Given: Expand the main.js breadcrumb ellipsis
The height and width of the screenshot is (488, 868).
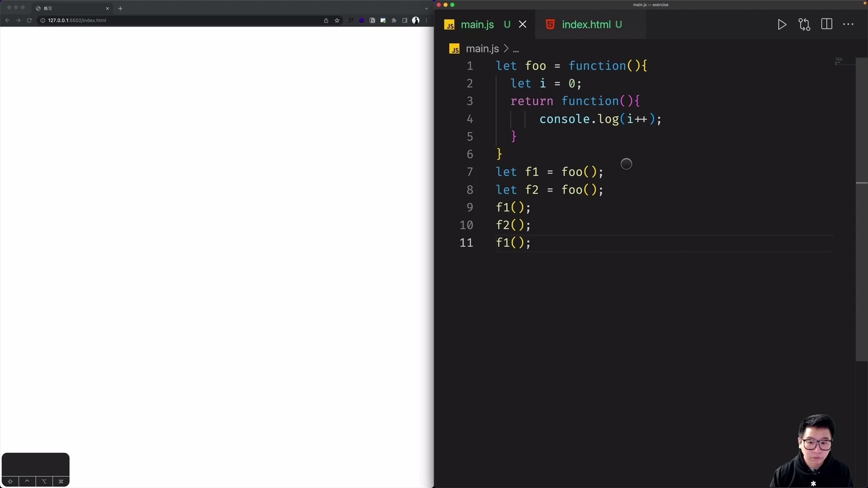Looking at the screenshot, I should click(x=516, y=49).
